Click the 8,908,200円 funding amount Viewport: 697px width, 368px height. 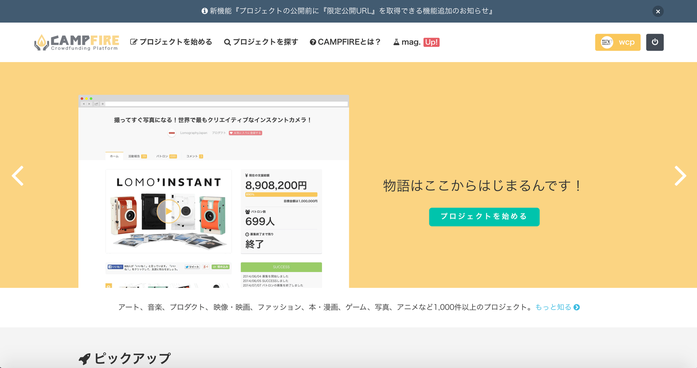tap(276, 185)
